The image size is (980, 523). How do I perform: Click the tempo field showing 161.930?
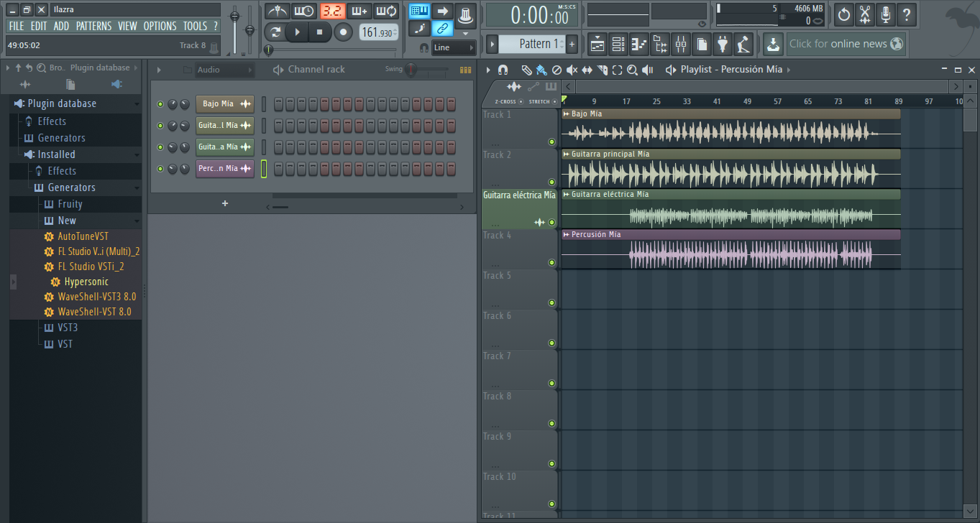[379, 33]
